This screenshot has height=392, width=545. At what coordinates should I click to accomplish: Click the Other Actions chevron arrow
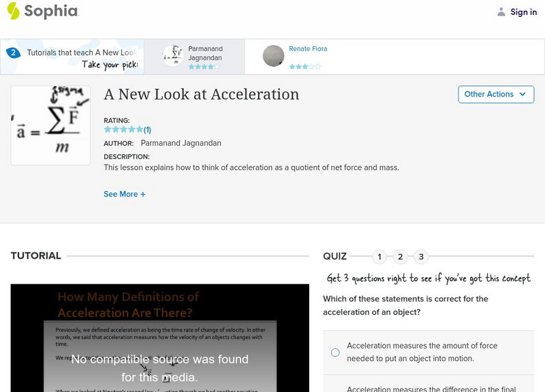pyautogui.click(x=522, y=95)
